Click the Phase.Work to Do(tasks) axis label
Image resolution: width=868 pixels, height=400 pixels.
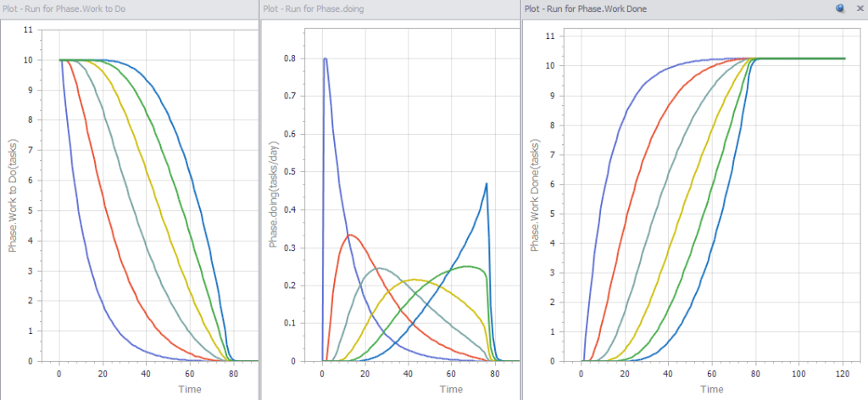(14, 196)
